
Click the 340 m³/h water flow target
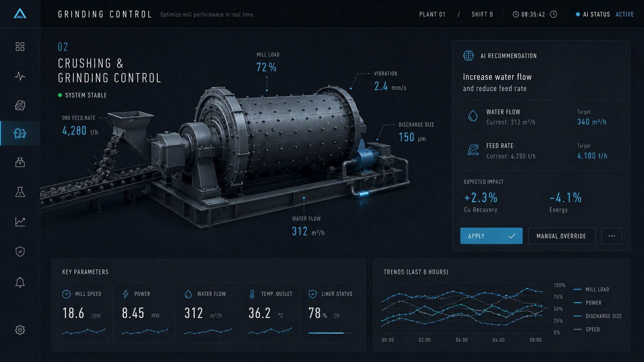coord(592,122)
